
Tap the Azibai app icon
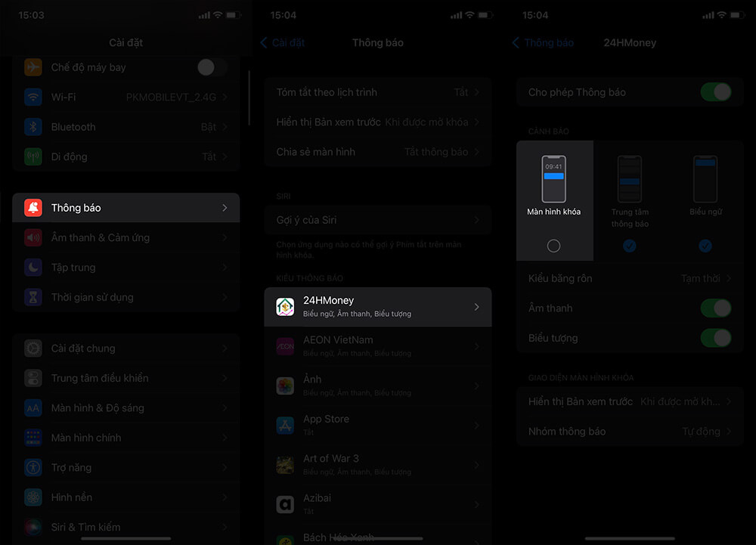285,504
